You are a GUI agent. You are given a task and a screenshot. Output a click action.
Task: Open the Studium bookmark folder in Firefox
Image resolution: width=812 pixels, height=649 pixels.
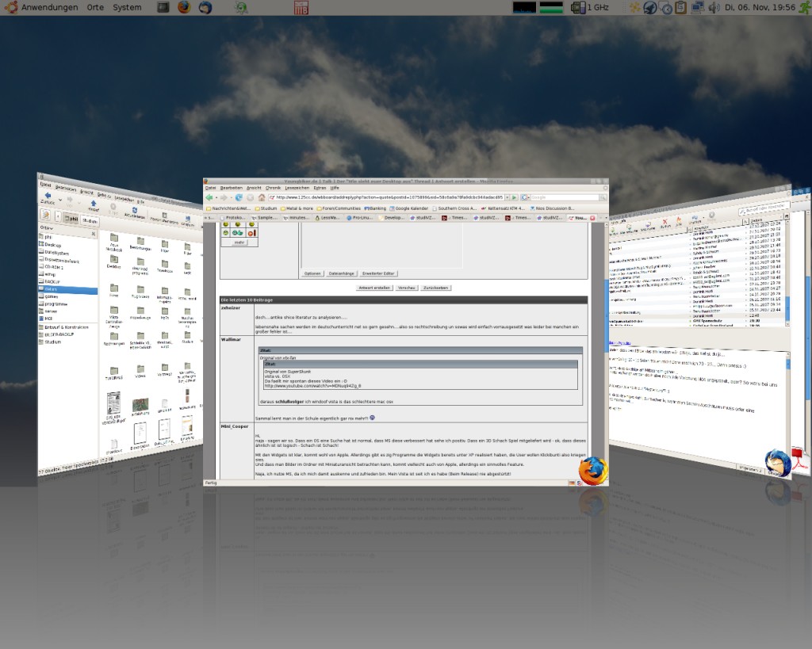[x=266, y=208]
